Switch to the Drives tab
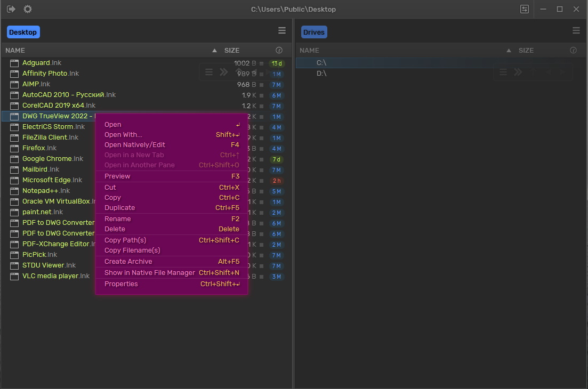Viewport: 588px width, 389px height. click(313, 32)
